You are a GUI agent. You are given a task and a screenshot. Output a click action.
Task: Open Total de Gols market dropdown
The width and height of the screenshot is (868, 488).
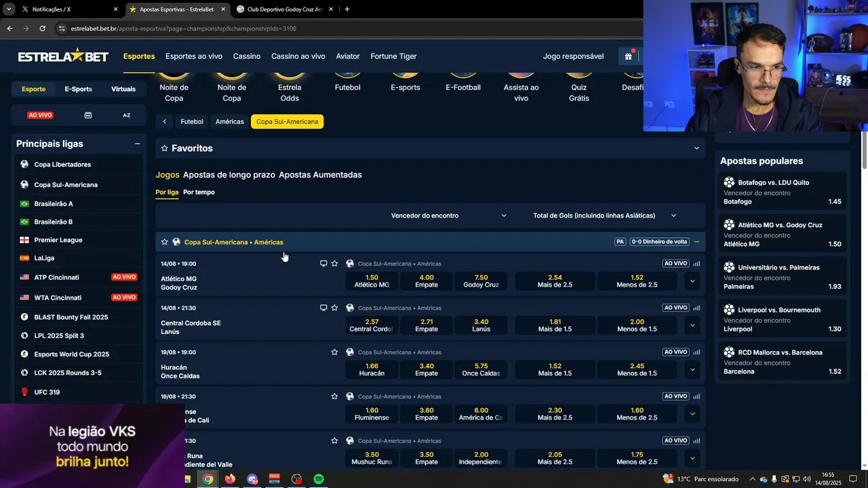tap(605, 216)
